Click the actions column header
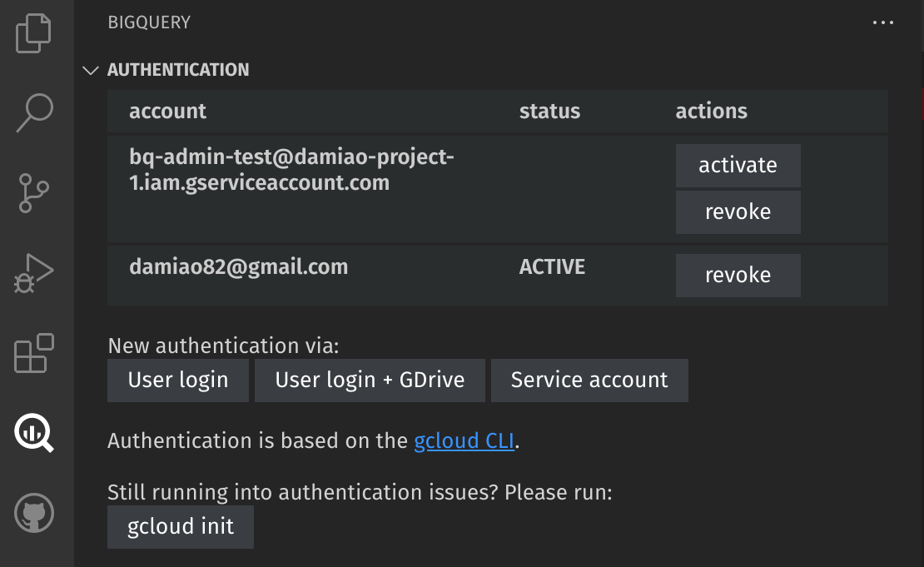Screen dimensions: 924x567 pyautogui.click(x=711, y=112)
